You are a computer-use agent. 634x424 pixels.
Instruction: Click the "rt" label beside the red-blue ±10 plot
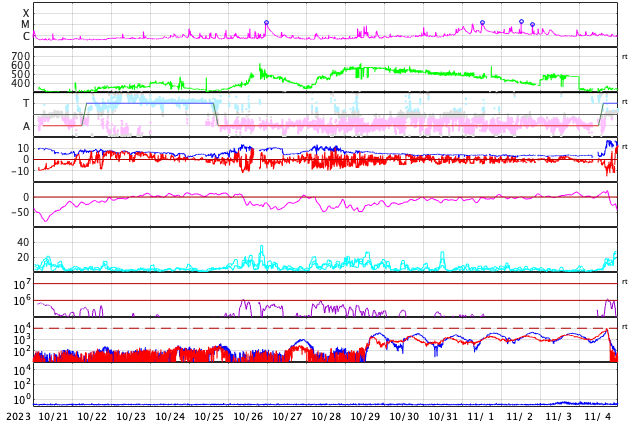coord(624,147)
